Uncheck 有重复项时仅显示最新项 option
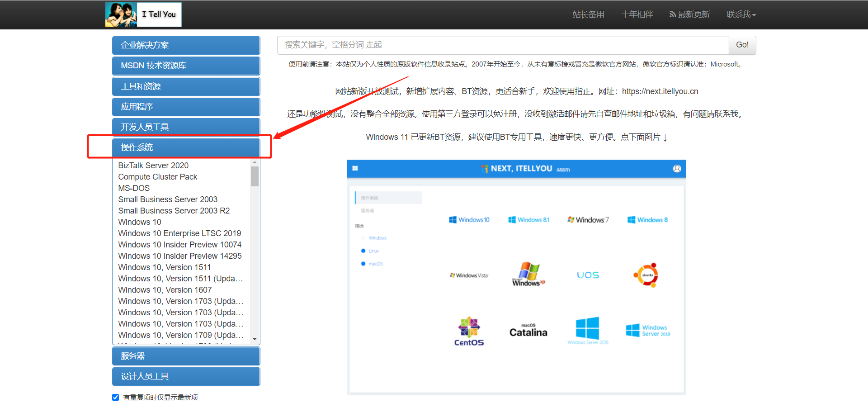 coord(115,397)
